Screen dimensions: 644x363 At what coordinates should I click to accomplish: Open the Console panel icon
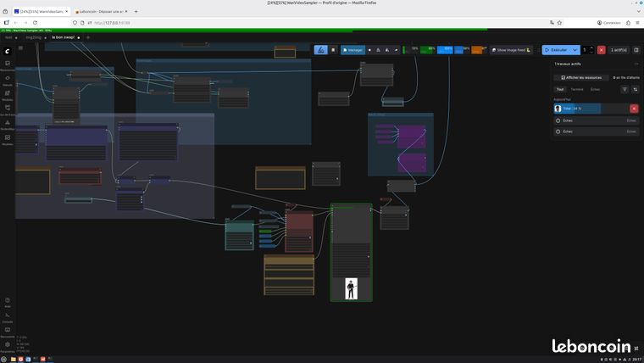point(8,316)
